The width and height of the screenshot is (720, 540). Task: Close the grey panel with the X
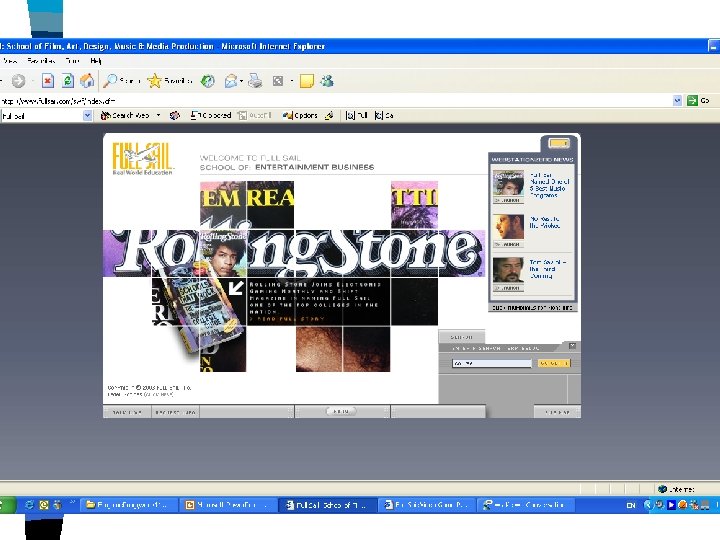(x=572, y=346)
